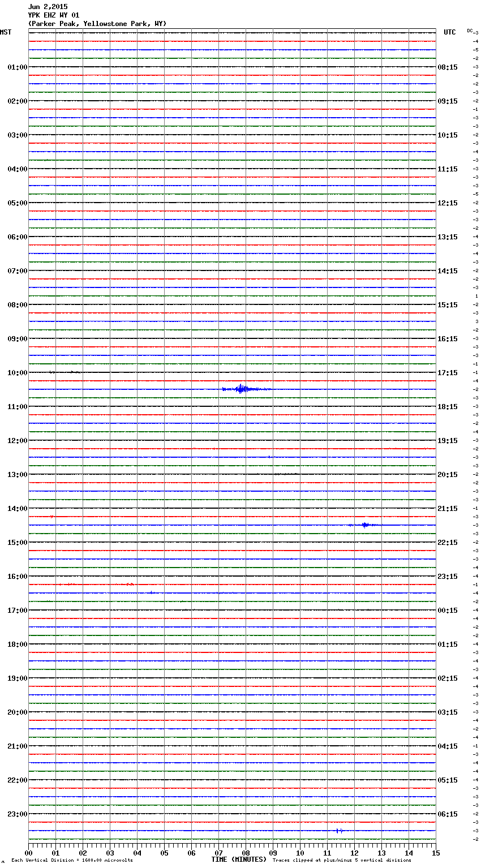Viewport: 481px width, 868px height.
Task: Pick the 20:00 MST time label
Action: click(18, 712)
